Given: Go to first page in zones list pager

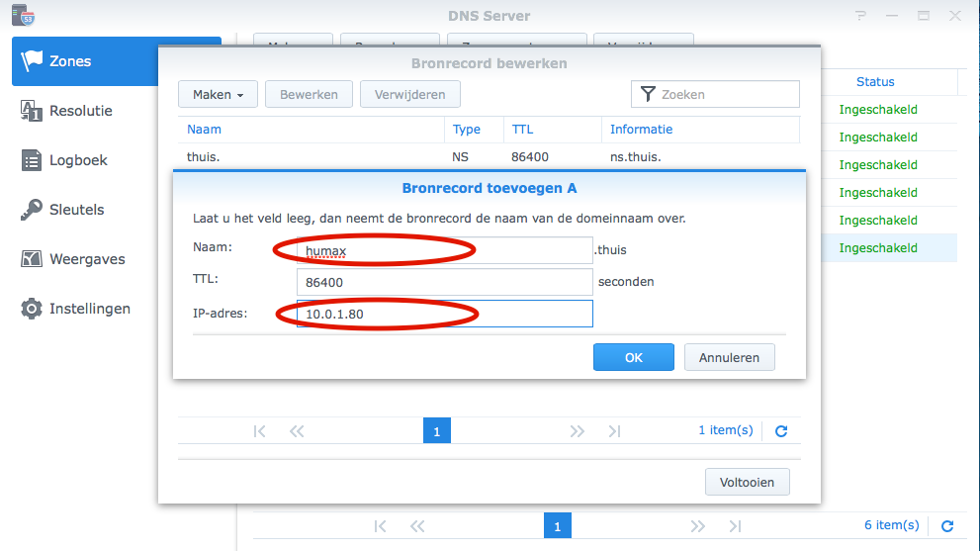Looking at the screenshot, I should (380, 526).
